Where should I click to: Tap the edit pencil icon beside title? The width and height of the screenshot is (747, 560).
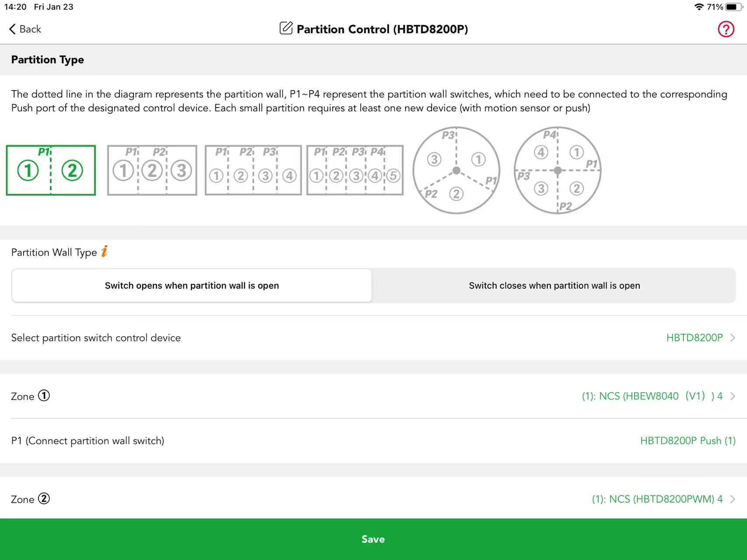click(286, 28)
